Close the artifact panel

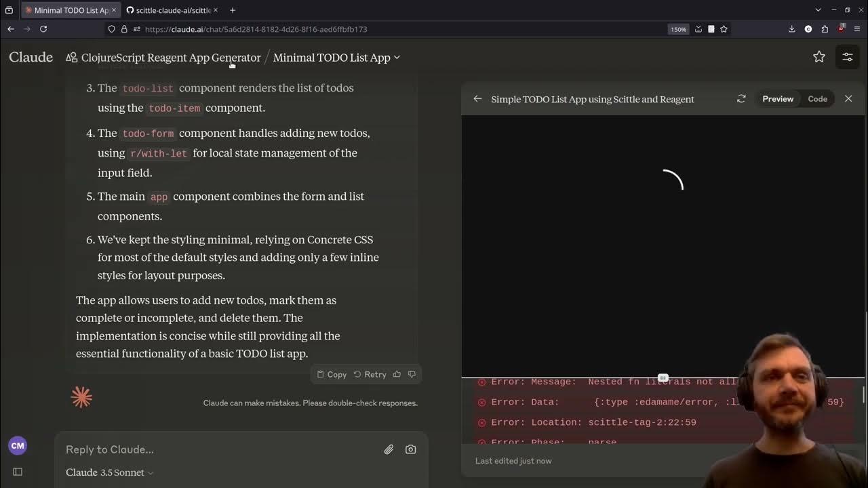pos(848,99)
